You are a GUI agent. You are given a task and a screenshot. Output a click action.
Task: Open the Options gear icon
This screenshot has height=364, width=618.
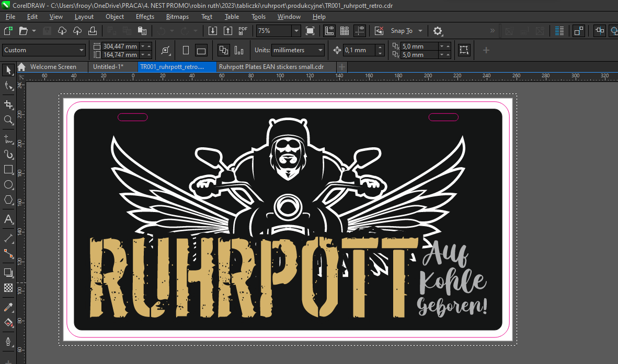click(x=438, y=31)
